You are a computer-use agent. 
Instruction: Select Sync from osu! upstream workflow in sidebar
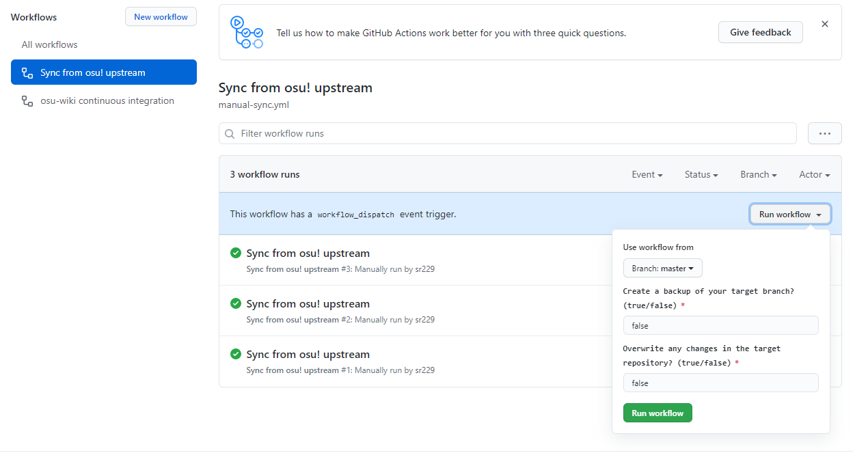(104, 72)
